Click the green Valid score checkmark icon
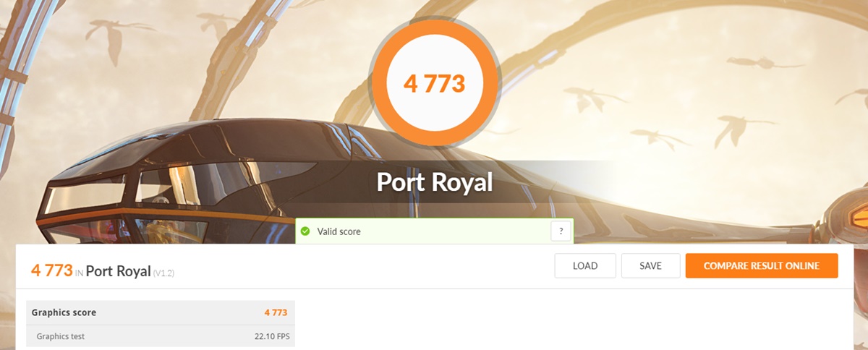Image resolution: width=868 pixels, height=350 pixels. [x=305, y=231]
